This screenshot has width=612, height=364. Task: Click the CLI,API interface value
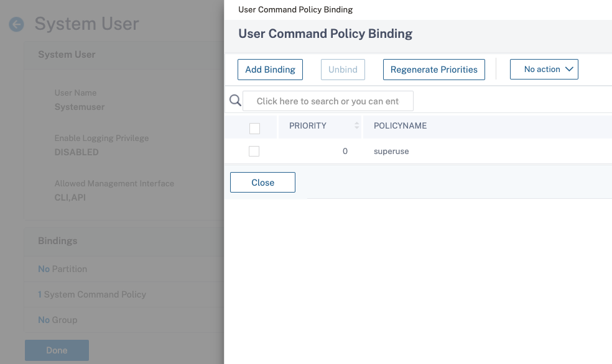tap(70, 197)
